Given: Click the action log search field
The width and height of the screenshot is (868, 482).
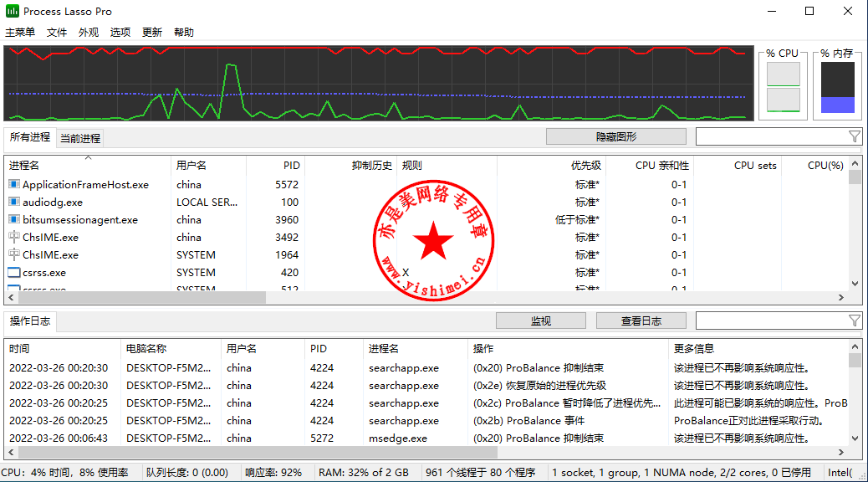Looking at the screenshot, I should 772,320.
